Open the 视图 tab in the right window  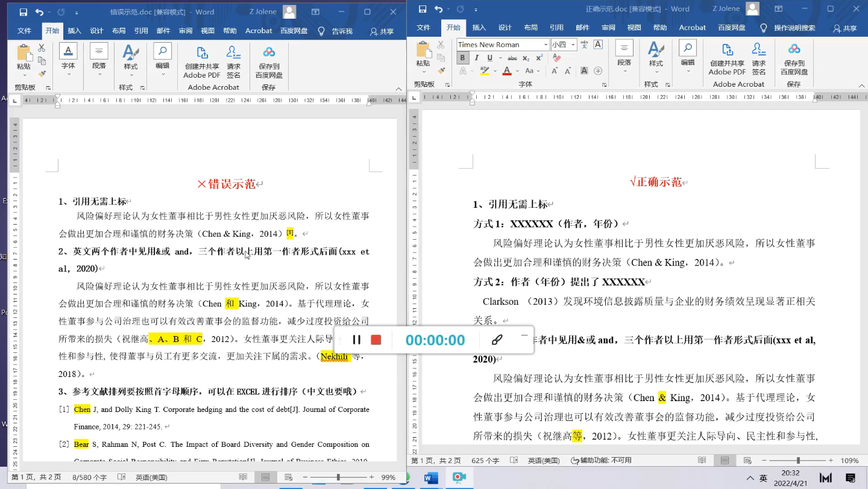(634, 28)
